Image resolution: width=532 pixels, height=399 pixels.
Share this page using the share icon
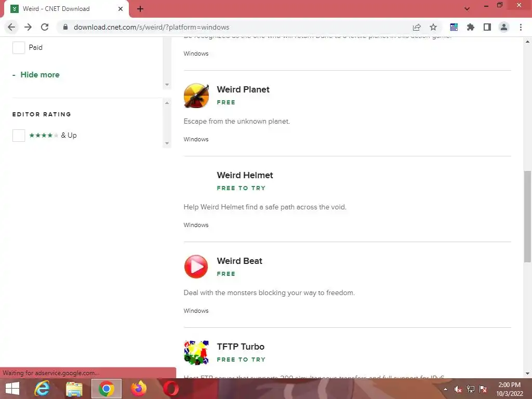[417, 27]
